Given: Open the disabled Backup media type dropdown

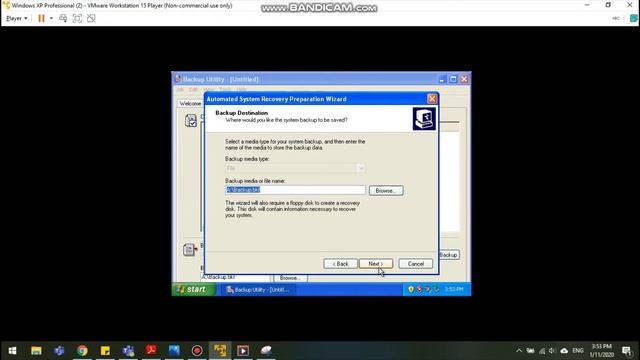Looking at the screenshot, I should pos(295,168).
